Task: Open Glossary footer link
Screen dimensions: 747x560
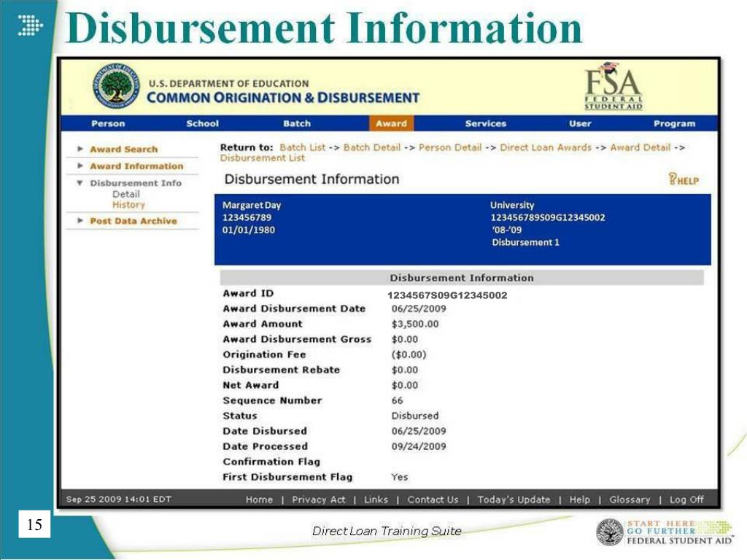Action: tap(630, 499)
